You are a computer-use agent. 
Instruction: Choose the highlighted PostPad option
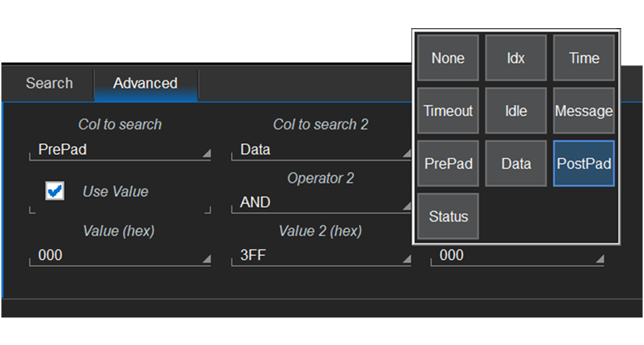point(584,164)
